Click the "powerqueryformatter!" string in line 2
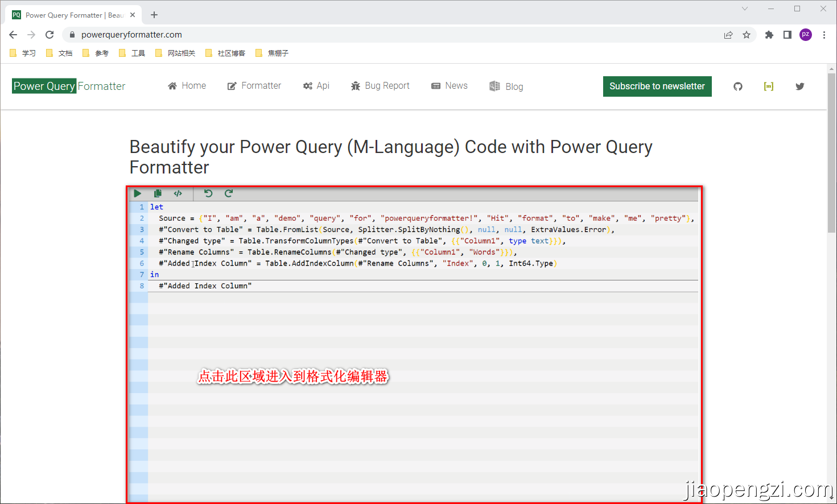Screen dimensions: 837x504 [430, 218]
